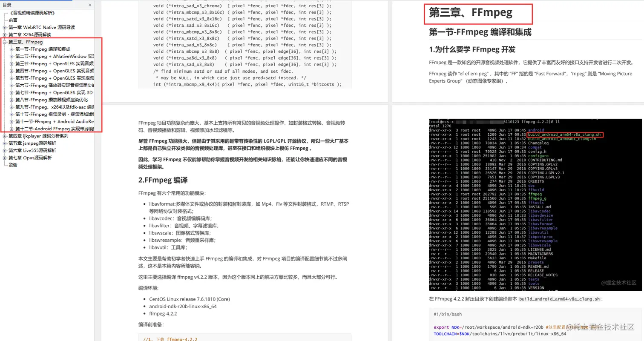Screen dimensions: 644x341
Task: Go to 第六节-FFmpeg 播放器 entry
Action: coord(55,86)
